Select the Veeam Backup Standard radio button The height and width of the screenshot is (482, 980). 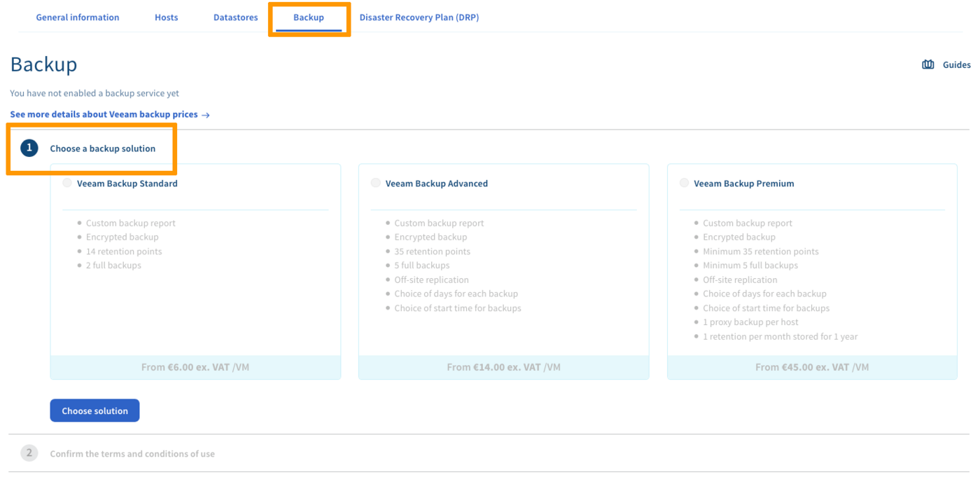point(67,184)
